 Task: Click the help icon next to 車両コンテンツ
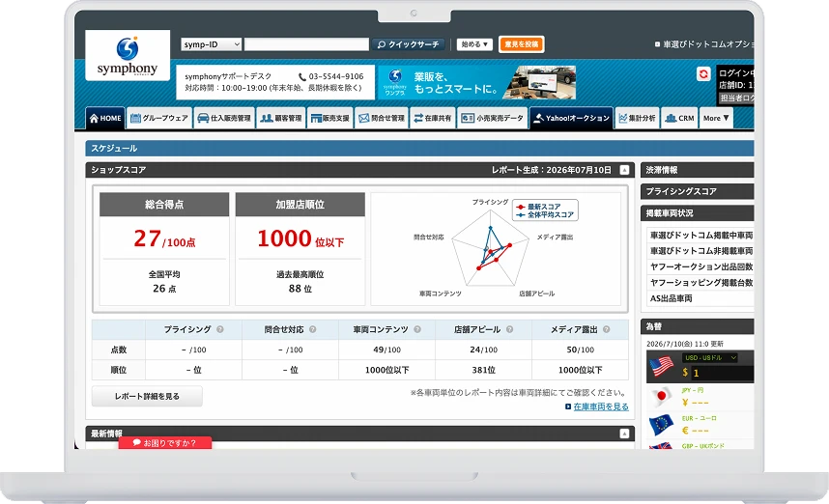[417, 329]
